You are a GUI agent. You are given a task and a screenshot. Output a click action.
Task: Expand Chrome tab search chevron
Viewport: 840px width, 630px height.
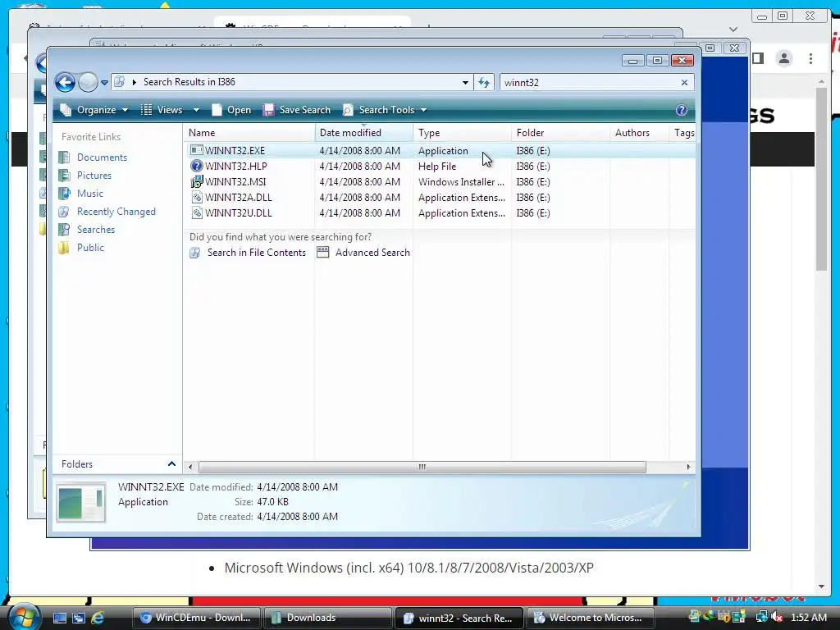pyautogui.click(x=733, y=30)
